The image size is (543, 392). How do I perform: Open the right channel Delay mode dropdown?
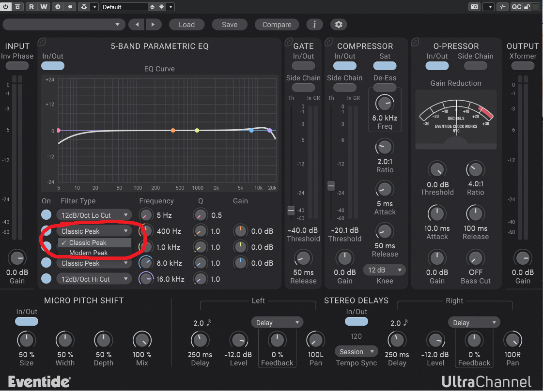click(x=474, y=322)
